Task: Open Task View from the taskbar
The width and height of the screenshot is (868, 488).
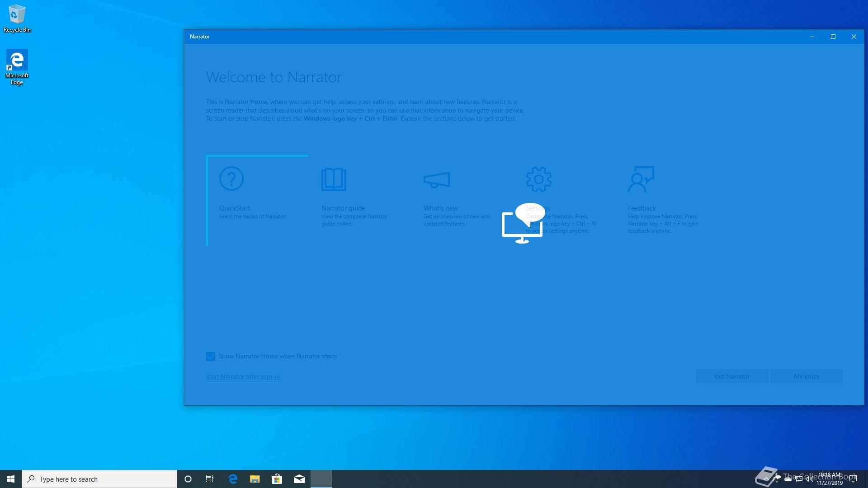Action: coord(210,479)
